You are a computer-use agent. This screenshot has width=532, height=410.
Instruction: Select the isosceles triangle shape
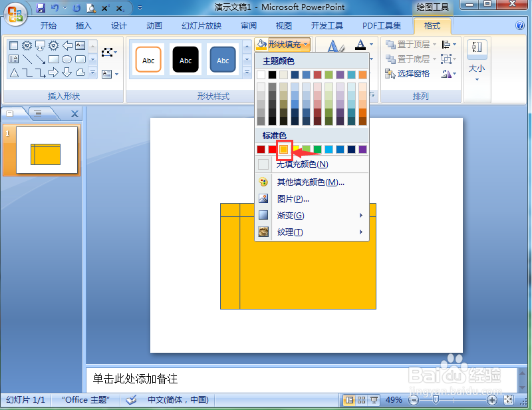click(14, 73)
